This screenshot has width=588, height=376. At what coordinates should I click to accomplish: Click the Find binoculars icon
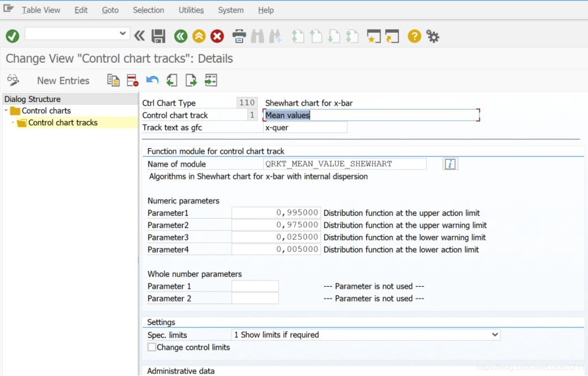click(258, 36)
